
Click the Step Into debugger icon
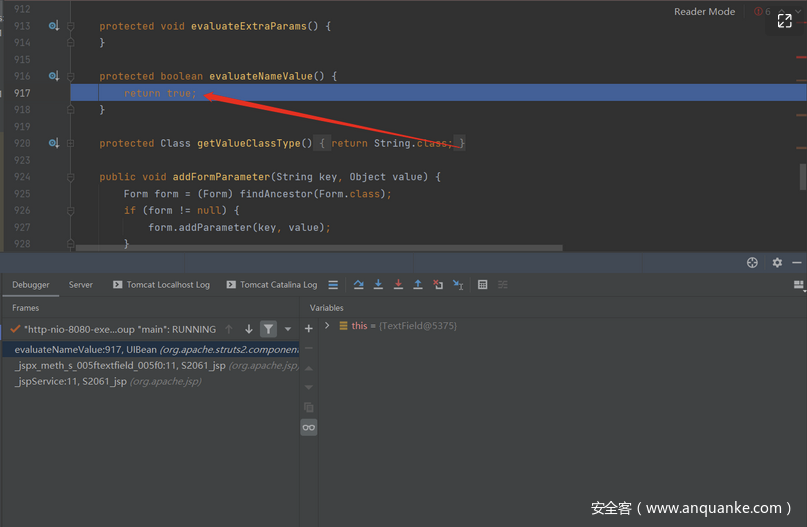coord(378,285)
